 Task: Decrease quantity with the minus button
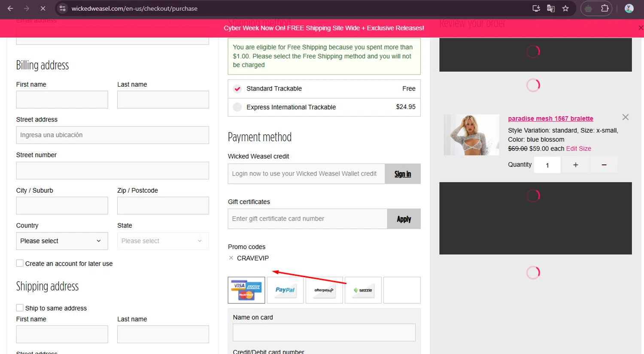point(604,165)
